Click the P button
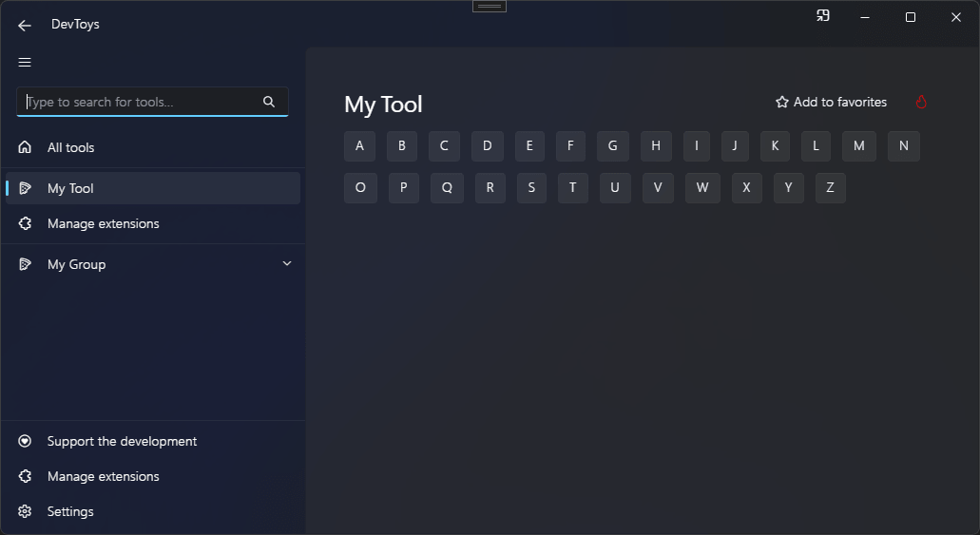 pyautogui.click(x=404, y=188)
